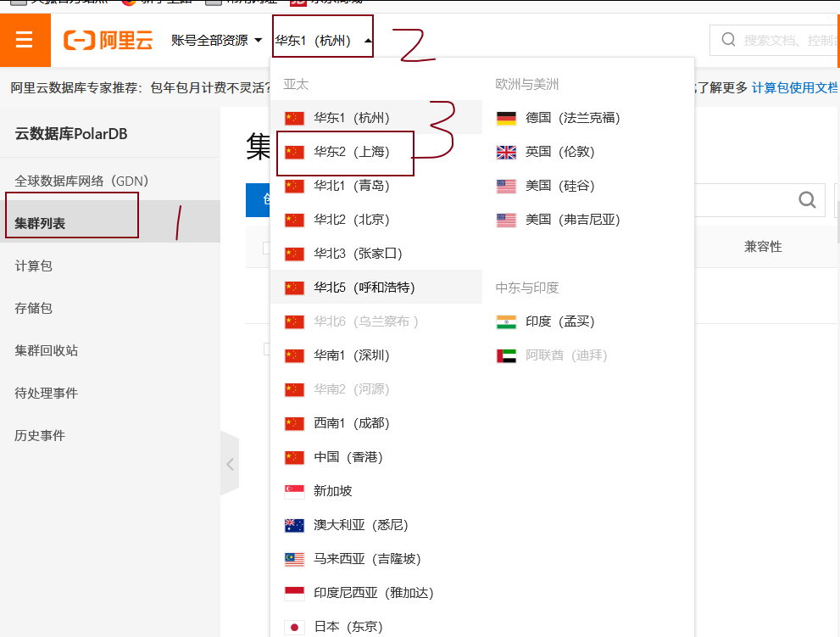Screen dimensions: 840x637
Task: Click the magnifier icon in top search box
Action: (x=728, y=40)
